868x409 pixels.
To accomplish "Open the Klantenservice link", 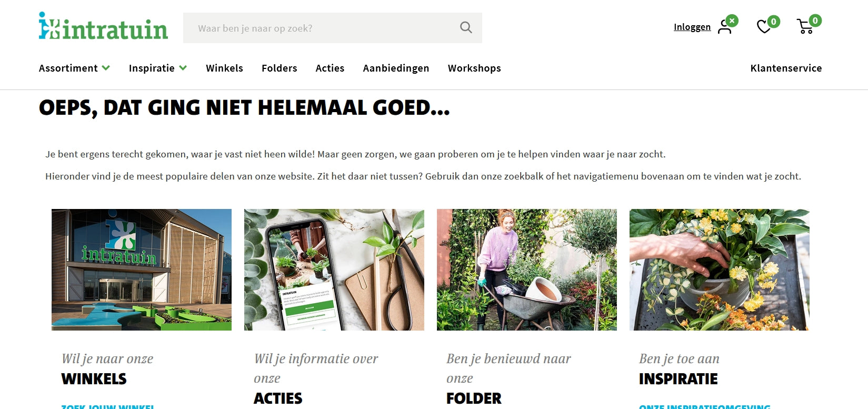I will [x=786, y=68].
